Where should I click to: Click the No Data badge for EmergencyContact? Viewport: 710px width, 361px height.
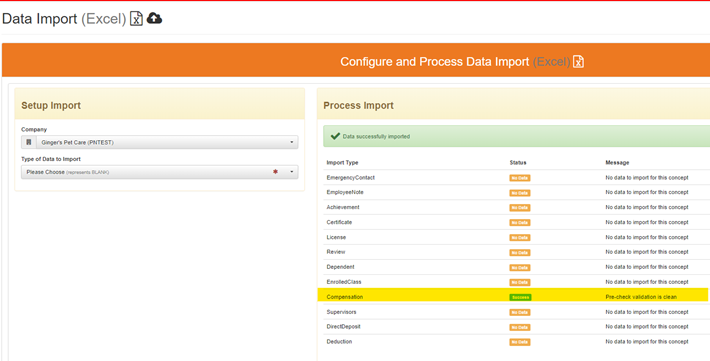[520, 178]
